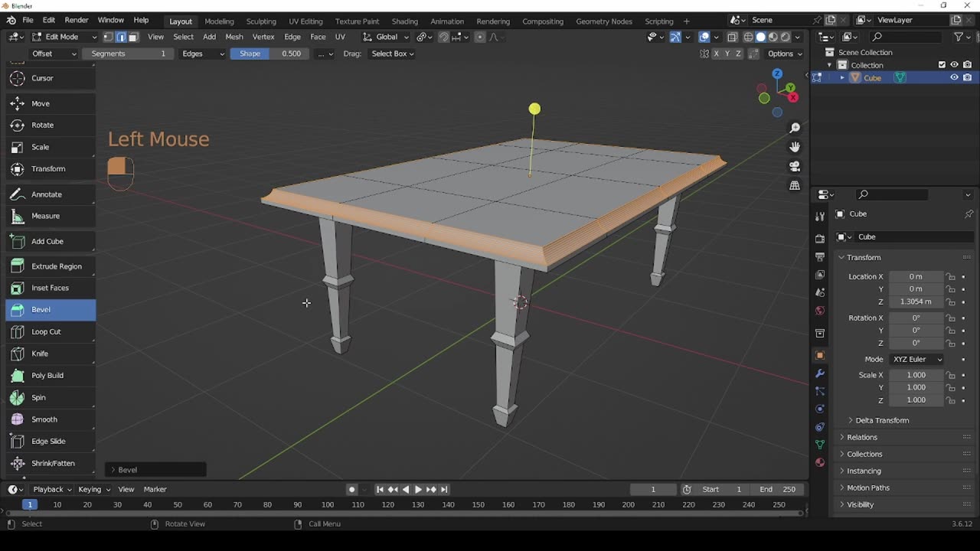Open the Options popover button
The width and height of the screenshot is (980, 551).
(x=785, y=54)
